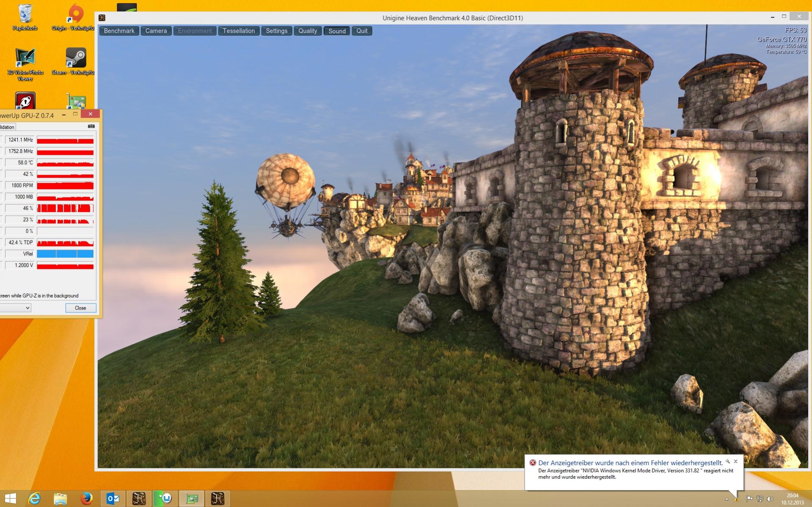The image size is (812, 507).
Task: Open the GPU selection dropdown in GPU-Z
Action: pos(15,308)
